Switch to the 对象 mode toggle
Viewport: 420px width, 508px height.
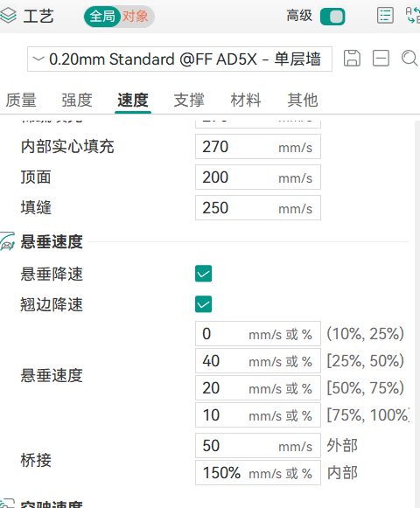tap(136, 17)
